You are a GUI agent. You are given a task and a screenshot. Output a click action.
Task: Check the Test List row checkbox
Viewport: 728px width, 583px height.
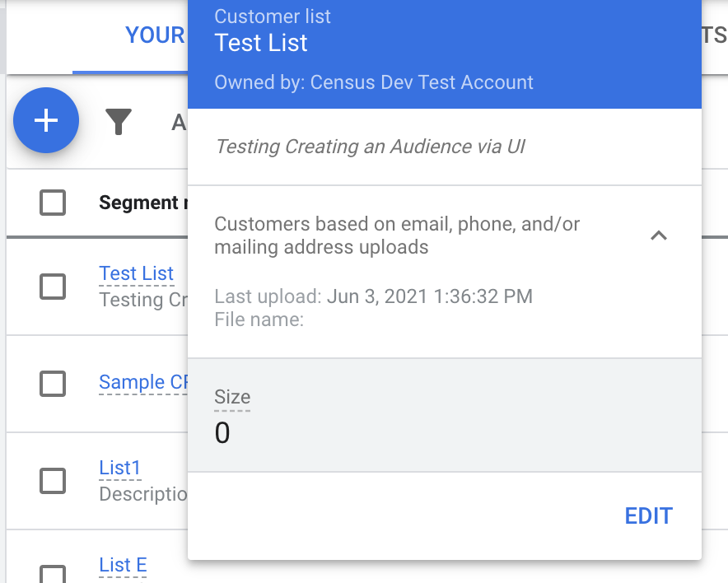tap(53, 286)
